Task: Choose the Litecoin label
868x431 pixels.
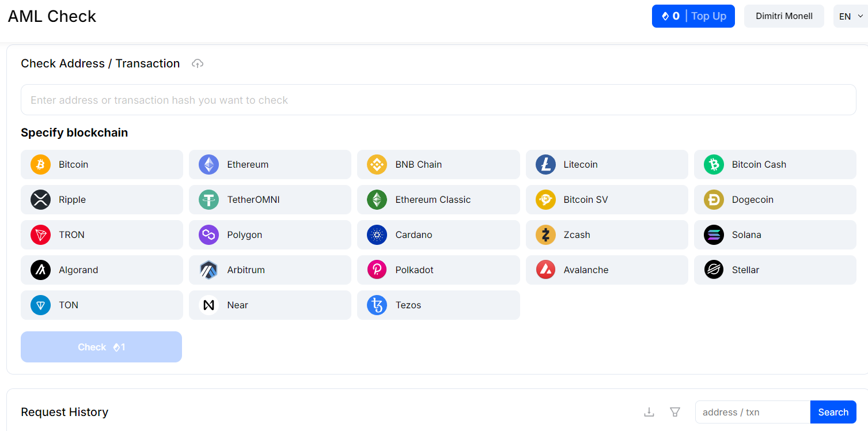Action: [x=581, y=165]
